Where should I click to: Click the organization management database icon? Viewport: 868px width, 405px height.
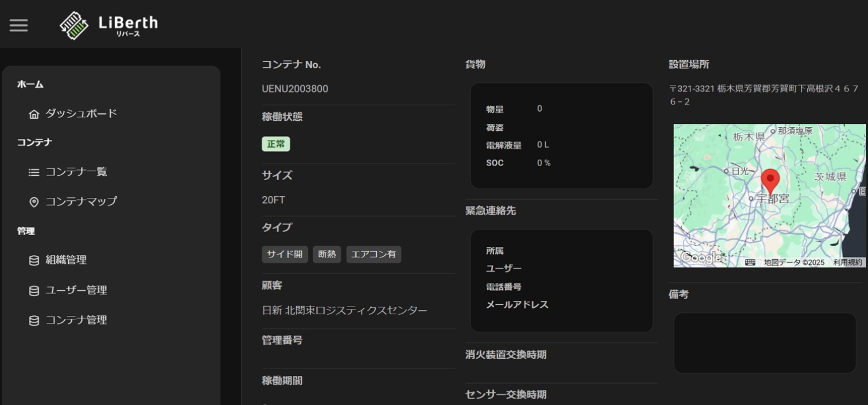click(x=34, y=260)
